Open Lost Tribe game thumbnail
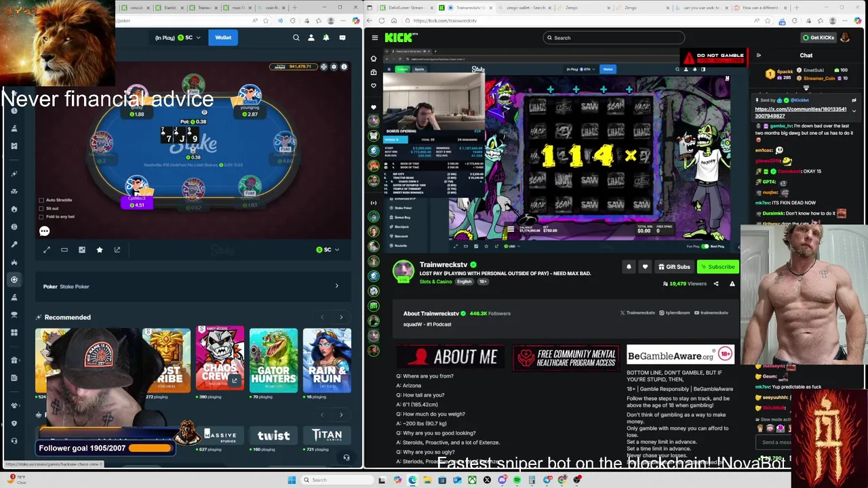The image size is (868, 488). click(167, 361)
